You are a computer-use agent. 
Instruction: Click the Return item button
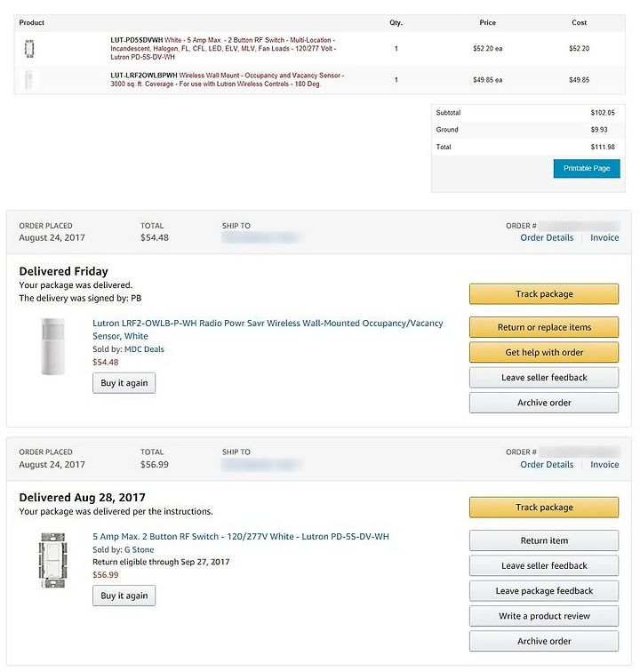[544, 540]
